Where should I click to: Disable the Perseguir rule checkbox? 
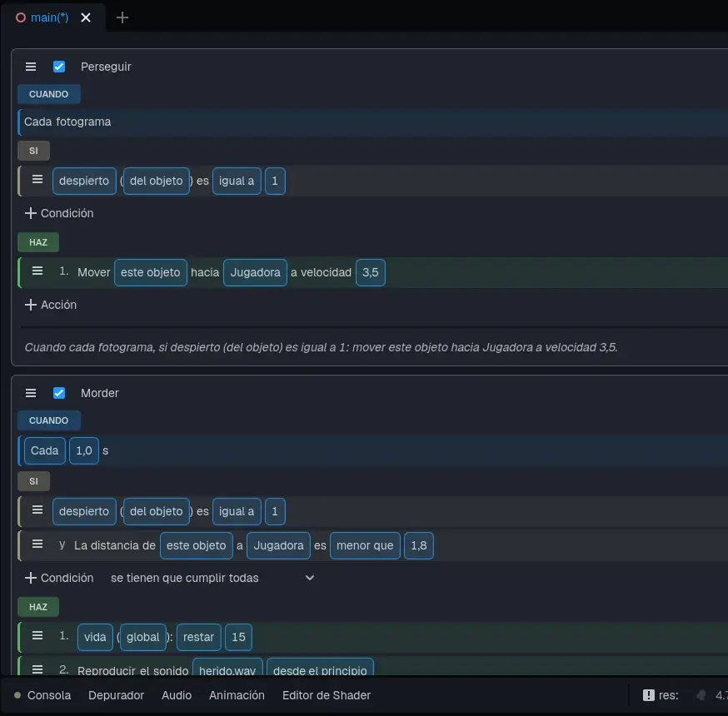pyautogui.click(x=59, y=67)
